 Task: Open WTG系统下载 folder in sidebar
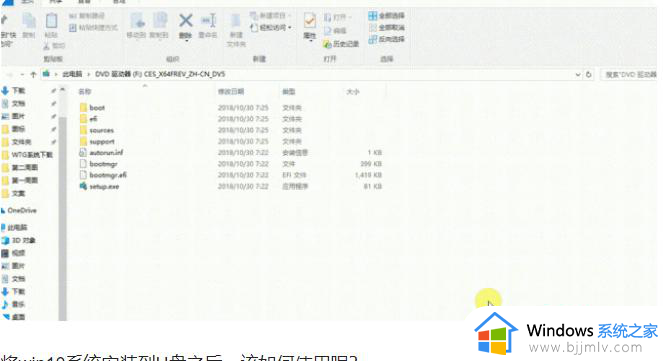27,155
